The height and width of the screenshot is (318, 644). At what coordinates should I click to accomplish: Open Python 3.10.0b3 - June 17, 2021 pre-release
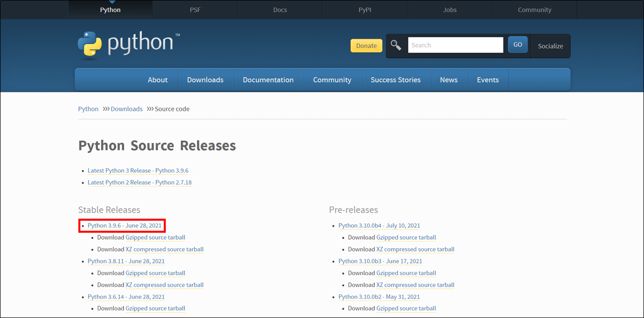[380, 261]
